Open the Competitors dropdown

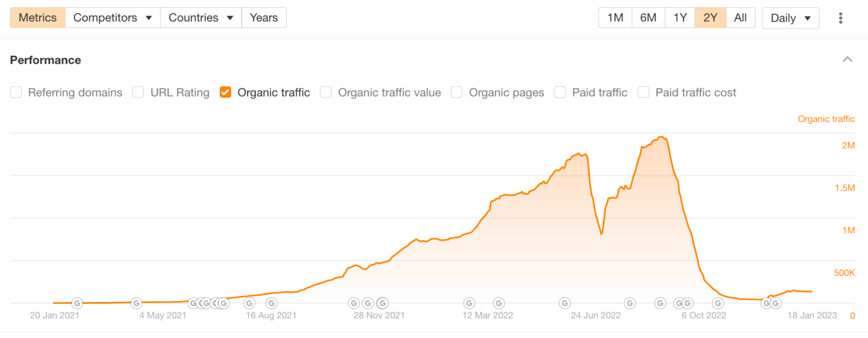(x=112, y=17)
